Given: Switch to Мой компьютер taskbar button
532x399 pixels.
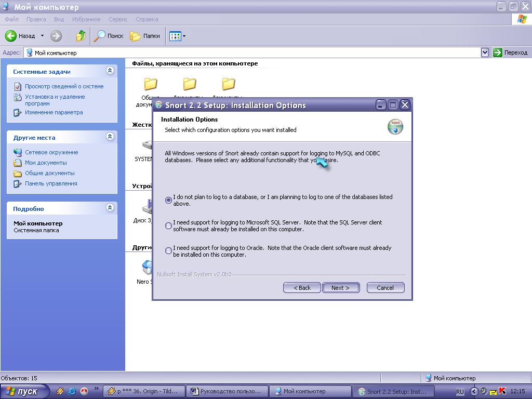Looking at the screenshot, I should [310, 392].
